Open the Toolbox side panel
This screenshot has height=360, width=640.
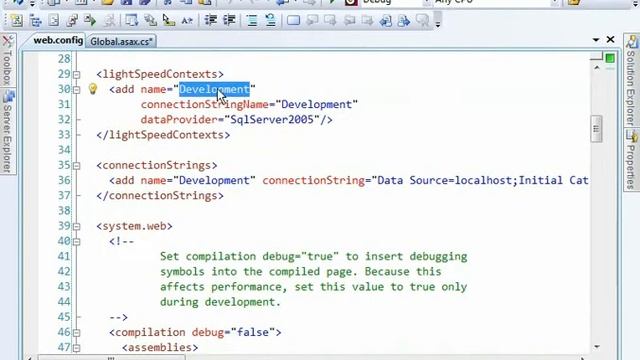(7, 61)
